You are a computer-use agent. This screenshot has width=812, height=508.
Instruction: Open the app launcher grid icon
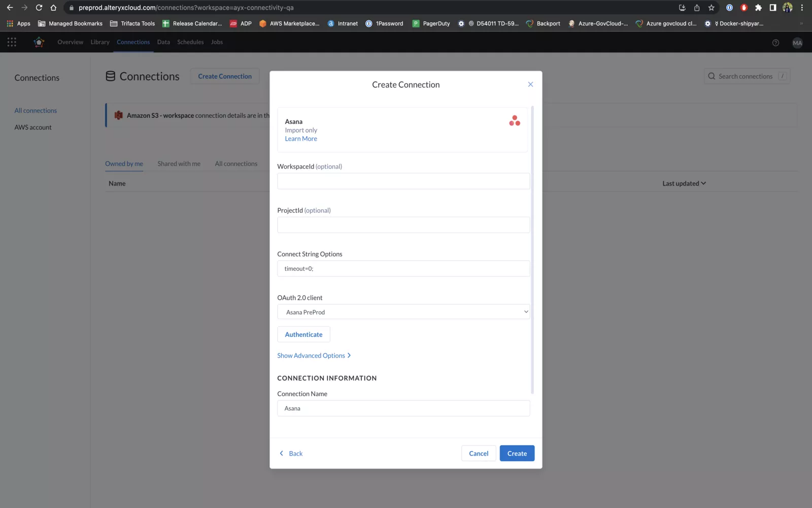(12, 42)
